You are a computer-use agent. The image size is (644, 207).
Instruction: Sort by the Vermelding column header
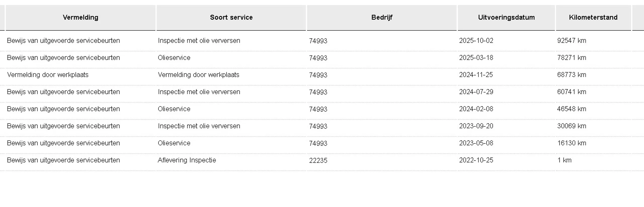pyautogui.click(x=80, y=18)
